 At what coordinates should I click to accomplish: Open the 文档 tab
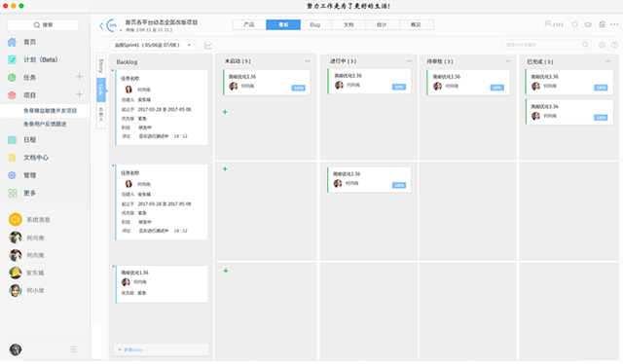(x=348, y=24)
